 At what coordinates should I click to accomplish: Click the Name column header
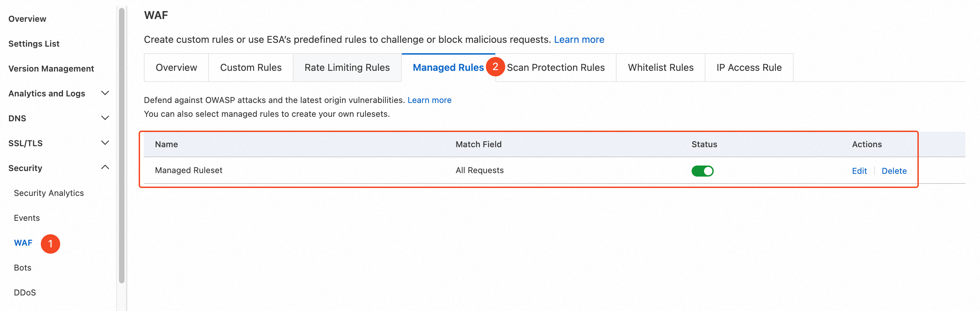pyautogui.click(x=166, y=144)
